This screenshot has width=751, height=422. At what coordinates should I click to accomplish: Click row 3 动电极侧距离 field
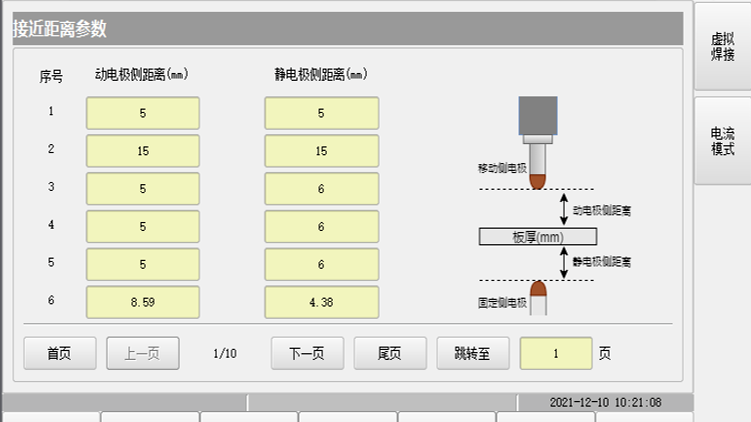143,188
